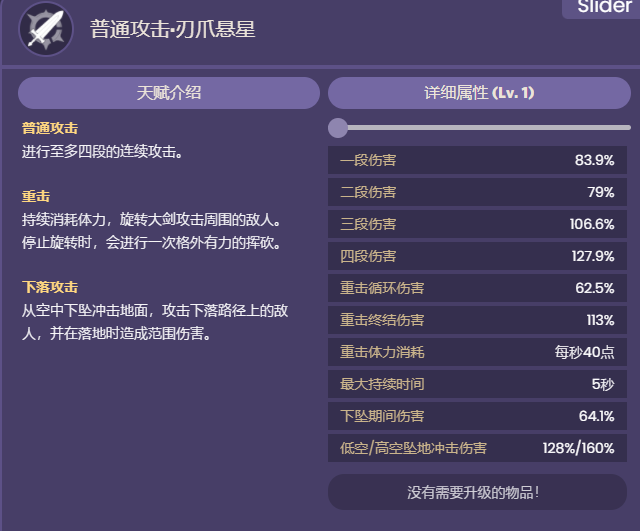640x531 pixels.
Task: Click the 最大持续时间 row
Action: [x=477, y=384]
